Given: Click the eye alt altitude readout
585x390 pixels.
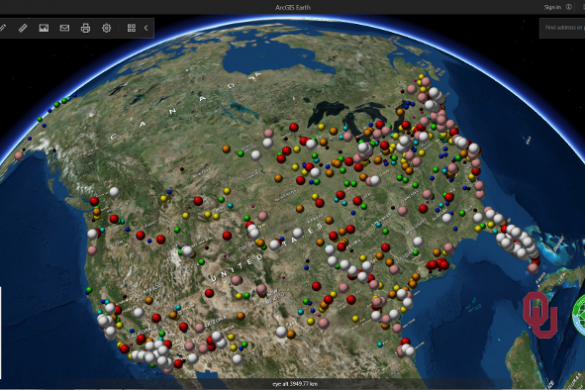Looking at the screenshot, I should click(x=295, y=384).
